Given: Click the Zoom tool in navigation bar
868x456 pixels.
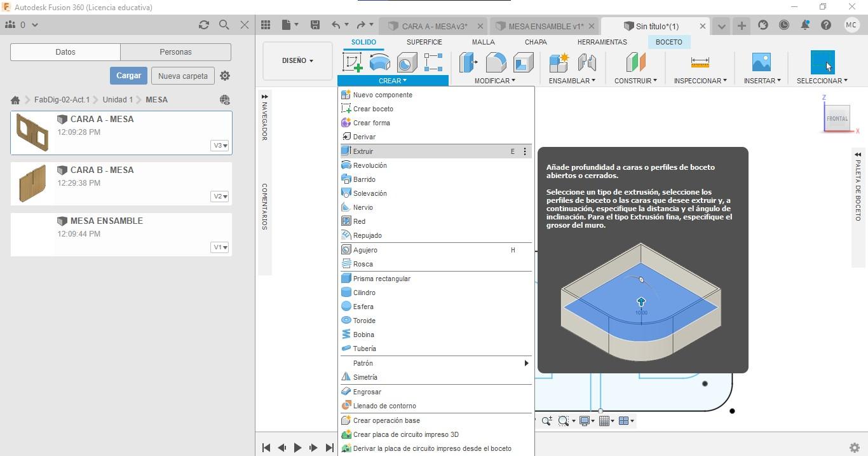Looking at the screenshot, I should click(547, 421).
